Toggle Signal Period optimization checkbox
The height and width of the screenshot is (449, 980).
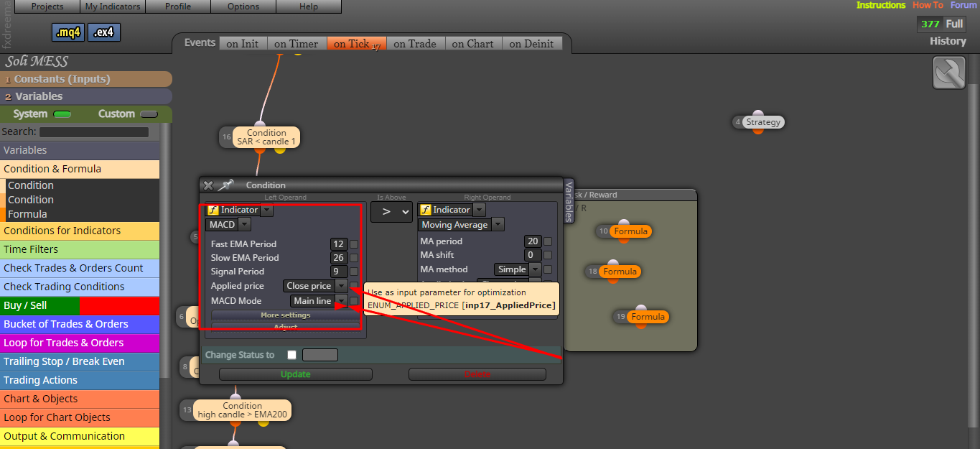[x=354, y=272]
